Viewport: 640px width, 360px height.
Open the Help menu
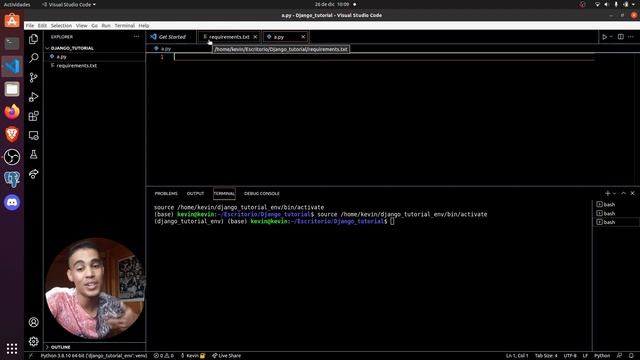pos(144,25)
